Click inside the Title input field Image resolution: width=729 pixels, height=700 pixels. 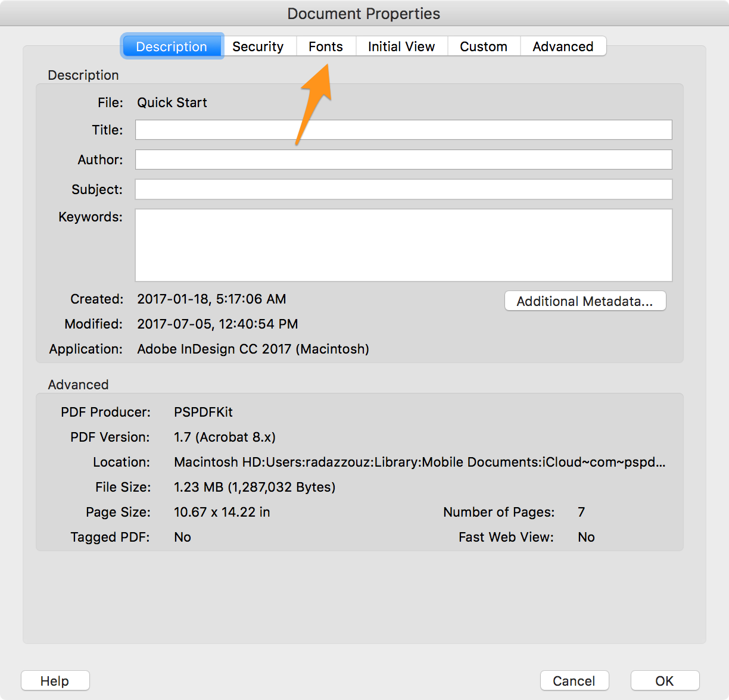pos(403,130)
